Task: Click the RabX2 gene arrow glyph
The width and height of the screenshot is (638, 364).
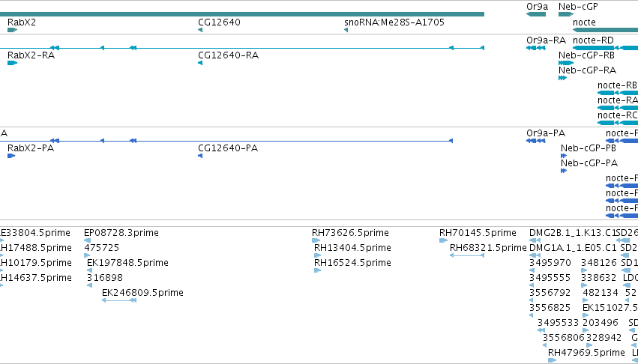Action: point(12,30)
